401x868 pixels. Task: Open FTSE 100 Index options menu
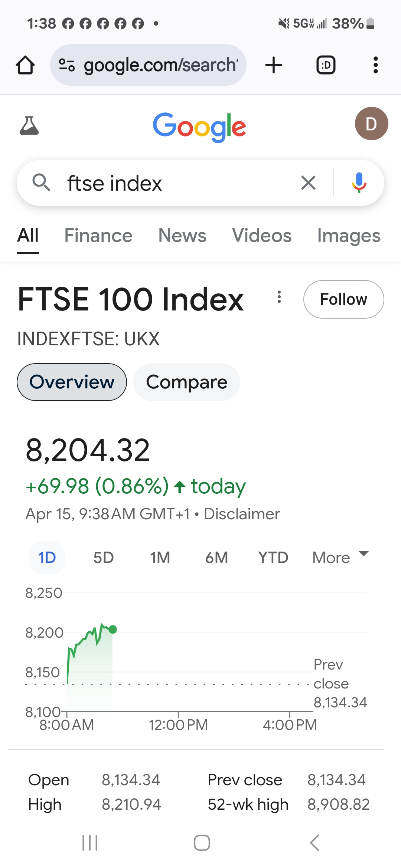point(279,297)
